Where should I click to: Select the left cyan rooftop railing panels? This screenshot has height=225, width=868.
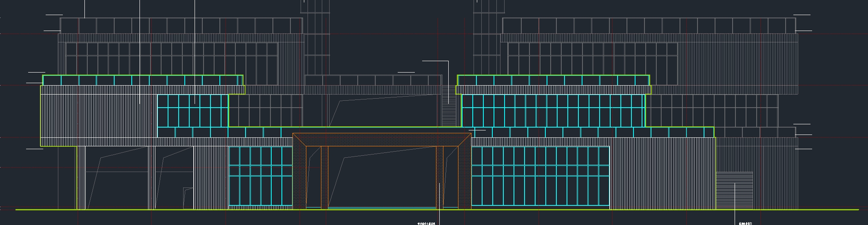tap(143, 80)
